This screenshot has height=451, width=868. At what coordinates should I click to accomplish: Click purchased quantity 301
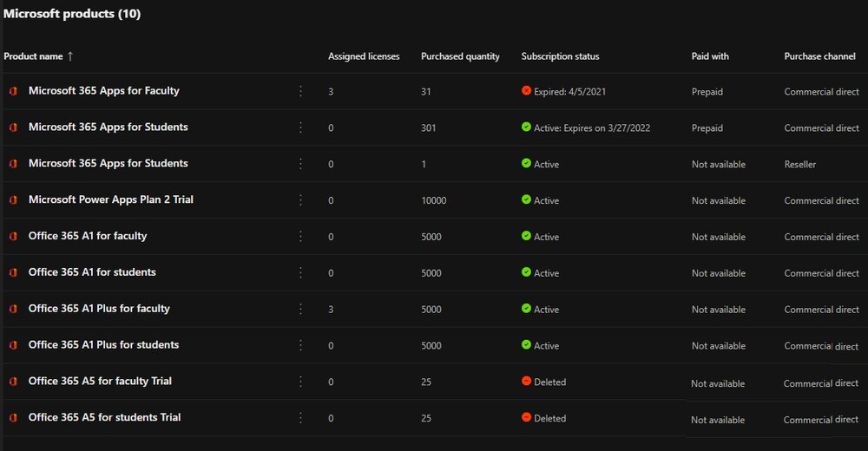[429, 127]
